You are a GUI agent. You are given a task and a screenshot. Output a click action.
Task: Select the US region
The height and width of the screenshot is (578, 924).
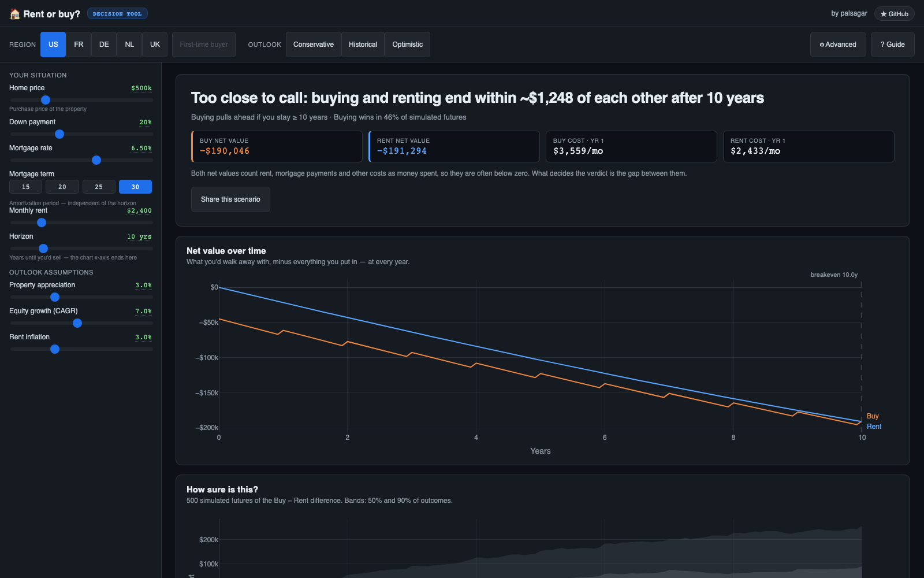53,45
